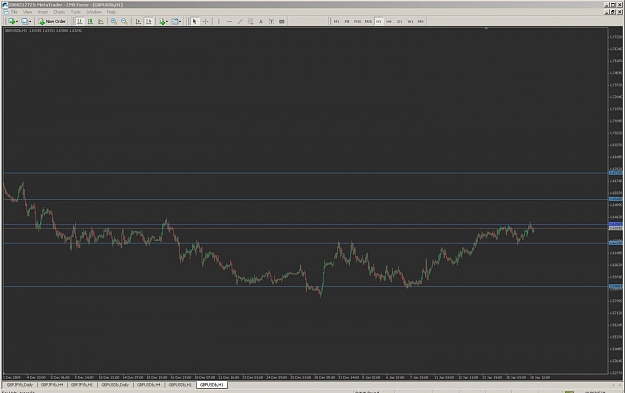Select the lowest blue horizontal line on chart
The width and height of the screenshot is (625, 393).
click(x=306, y=286)
